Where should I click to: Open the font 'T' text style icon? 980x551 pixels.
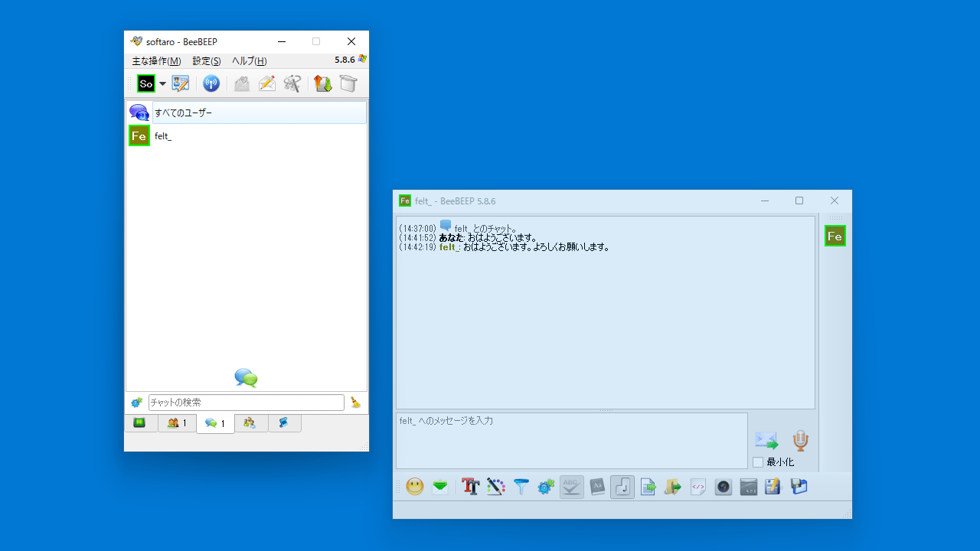(471, 487)
